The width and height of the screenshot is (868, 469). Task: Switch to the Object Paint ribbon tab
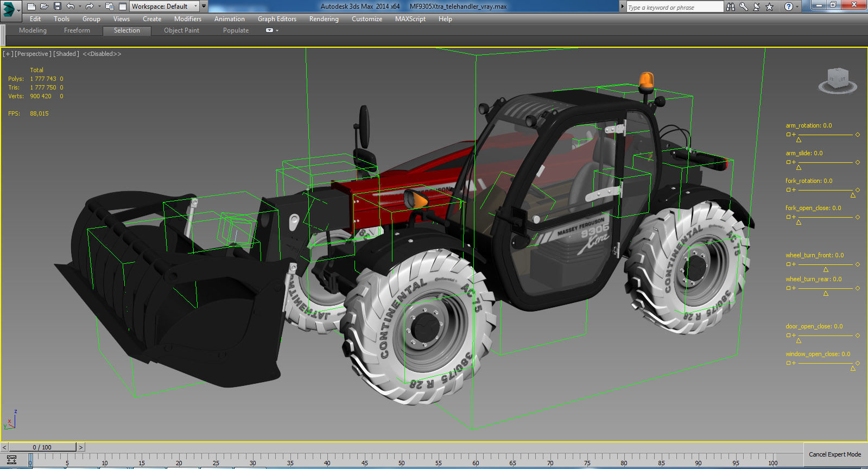182,30
